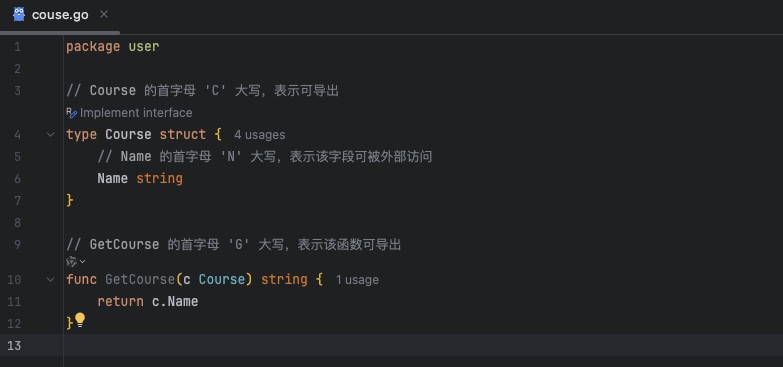Click the Course type name in struct
783x367 pixels.
[128, 134]
